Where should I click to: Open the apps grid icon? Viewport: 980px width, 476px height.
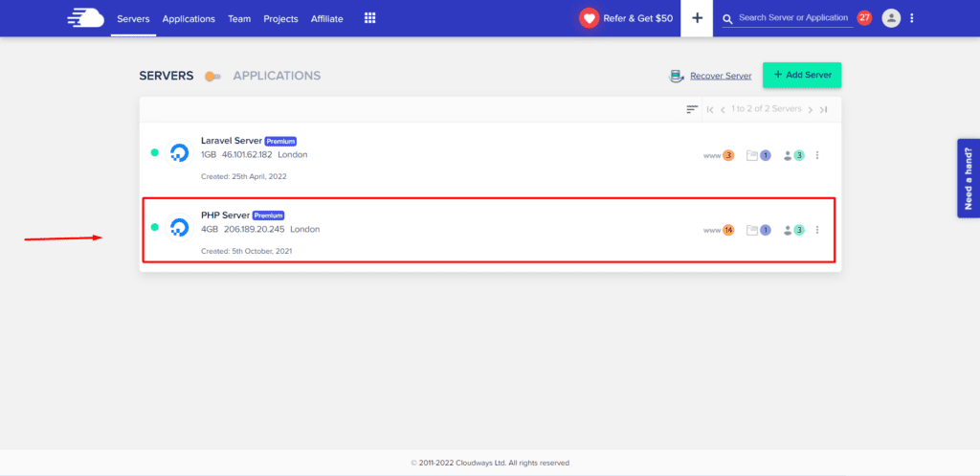click(x=370, y=18)
